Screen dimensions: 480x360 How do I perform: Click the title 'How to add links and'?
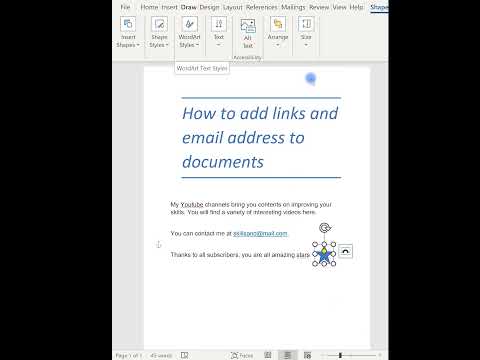[260, 113]
